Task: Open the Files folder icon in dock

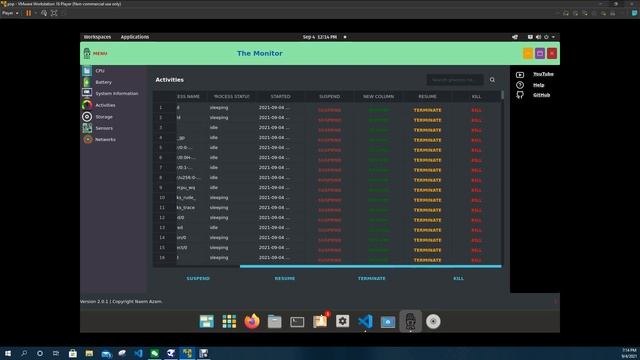Action: coord(274,321)
